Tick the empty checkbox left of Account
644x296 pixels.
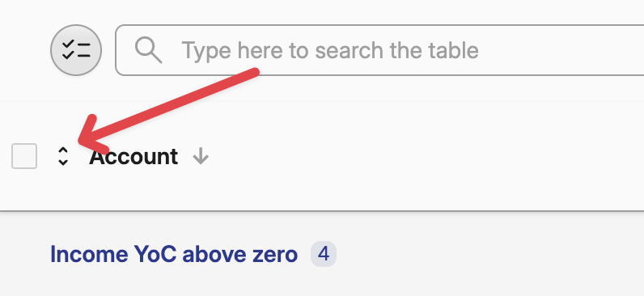[x=24, y=156]
